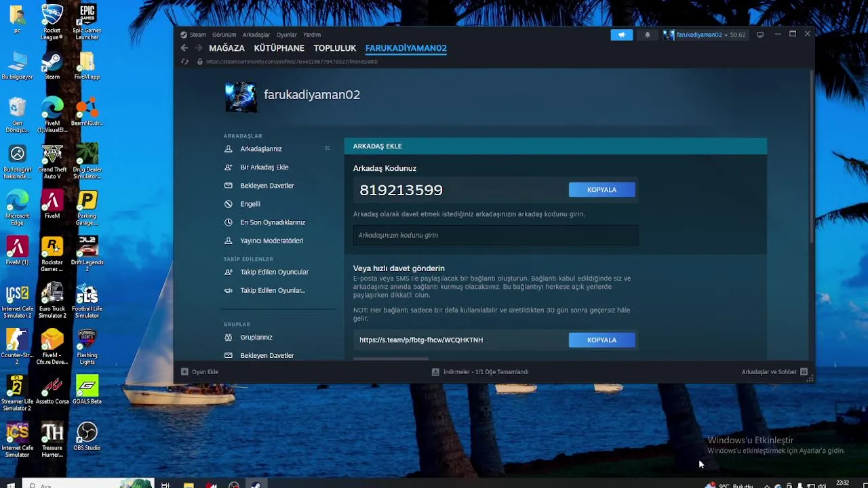The width and height of the screenshot is (868, 488).
Task: Select Euro Truck Simulator 2 icon
Action: [x=52, y=300]
